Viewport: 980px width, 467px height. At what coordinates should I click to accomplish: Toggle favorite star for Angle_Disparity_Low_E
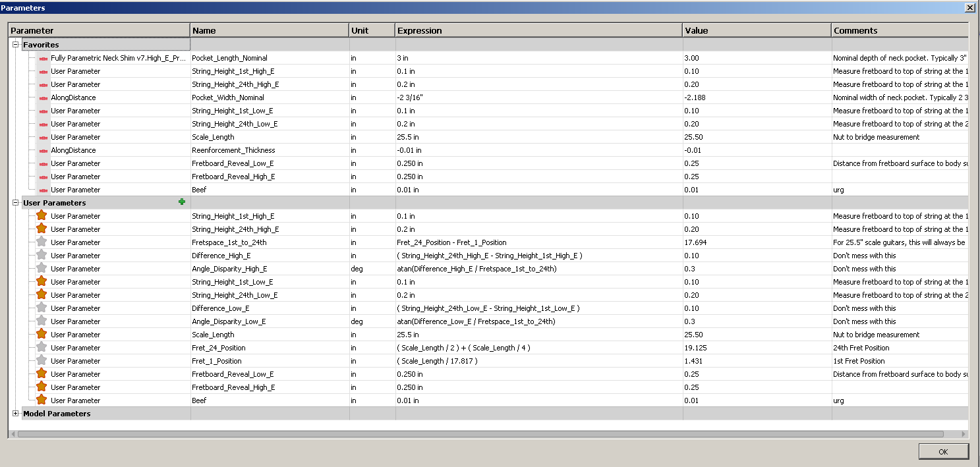pos(42,321)
